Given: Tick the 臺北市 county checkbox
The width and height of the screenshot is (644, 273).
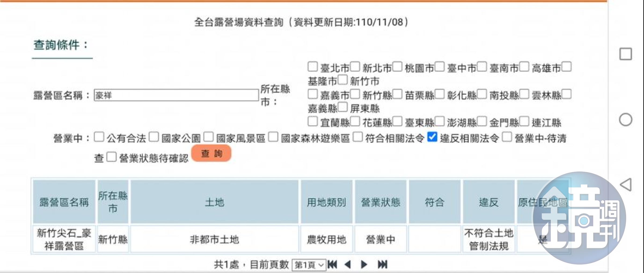Looking at the screenshot, I should (313, 67).
